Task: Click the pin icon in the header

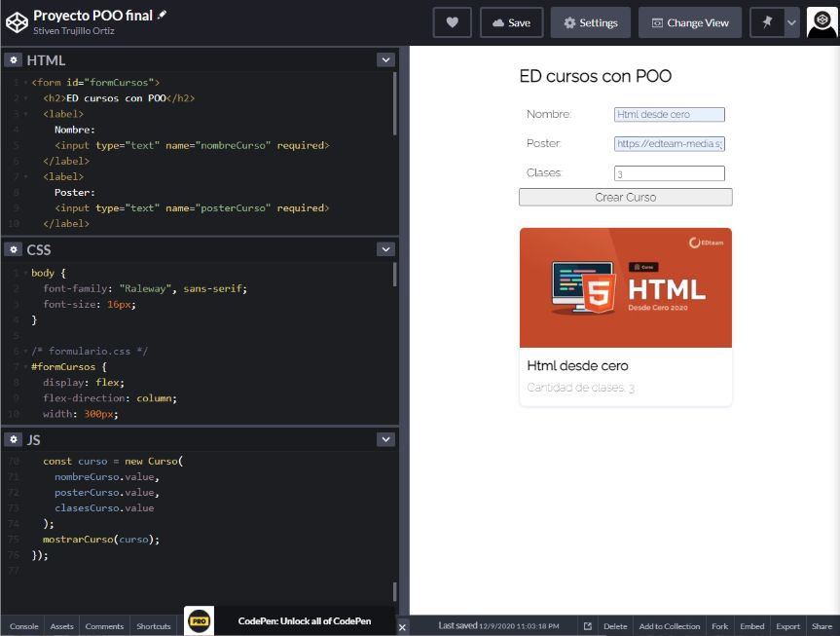Action: tap(766, 21)
